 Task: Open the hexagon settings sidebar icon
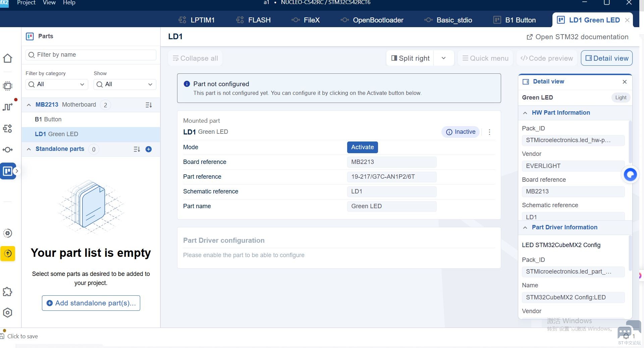click(7, 312)
